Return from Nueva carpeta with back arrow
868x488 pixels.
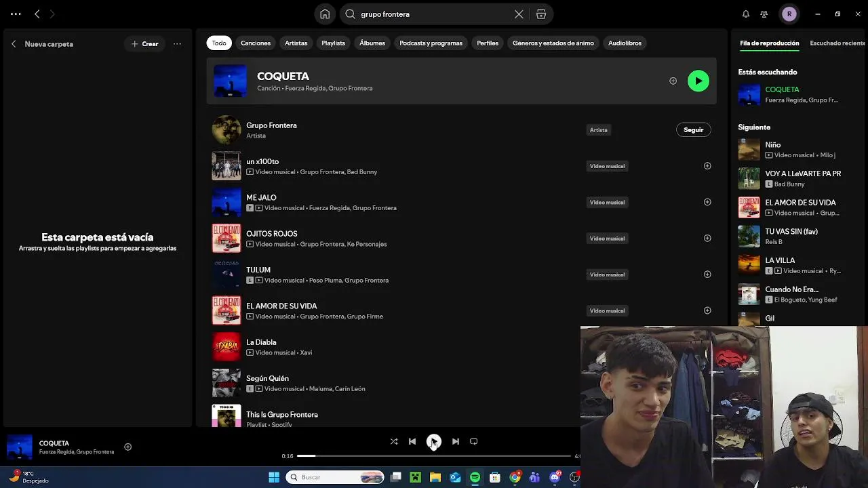[14, 44]
